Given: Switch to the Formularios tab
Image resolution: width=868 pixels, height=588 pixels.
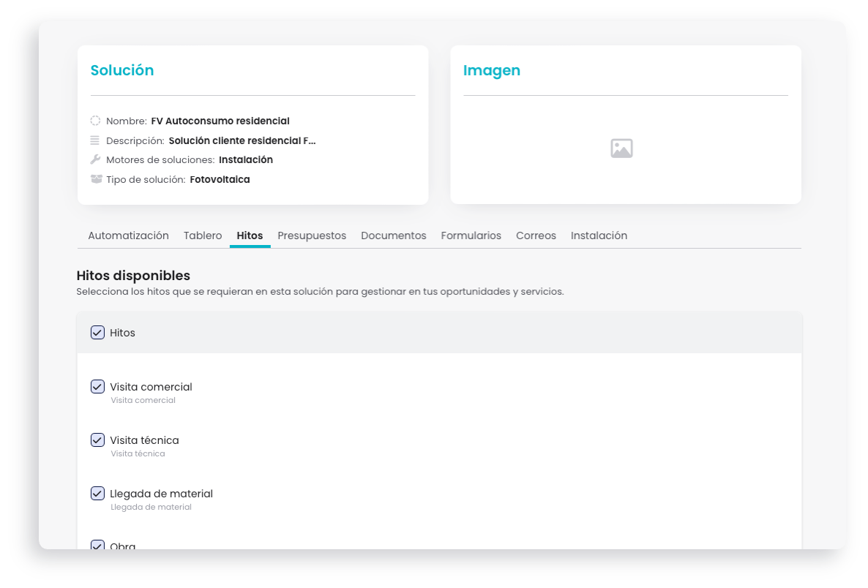Looking at the screenshot, I should (471, 235).
